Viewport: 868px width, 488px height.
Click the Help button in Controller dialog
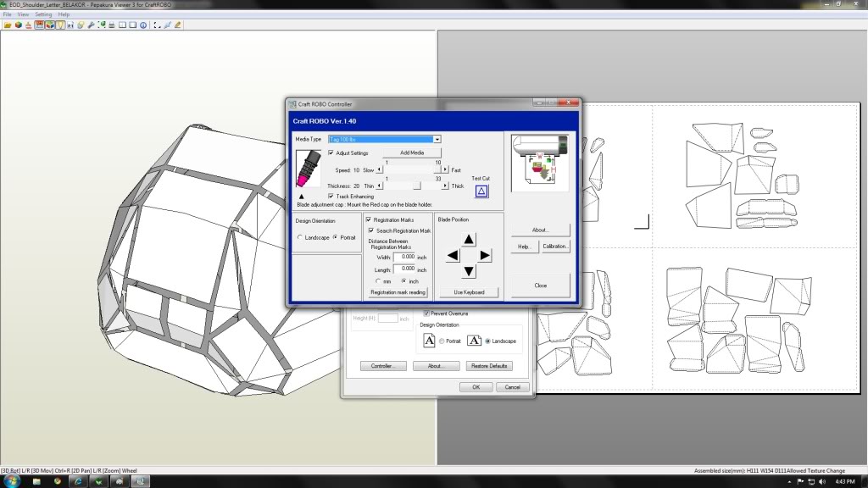(524, 247)
